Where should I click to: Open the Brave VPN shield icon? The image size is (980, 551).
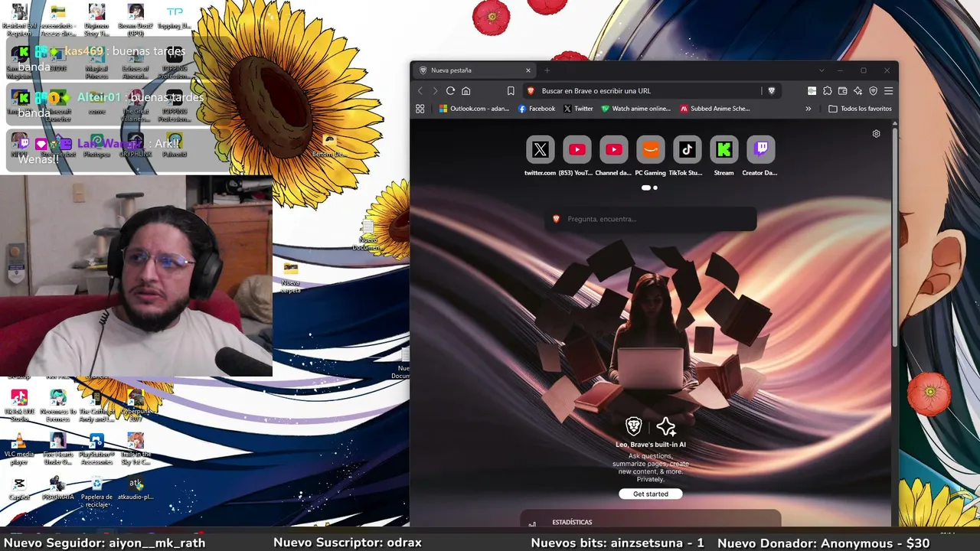point(874,90)
